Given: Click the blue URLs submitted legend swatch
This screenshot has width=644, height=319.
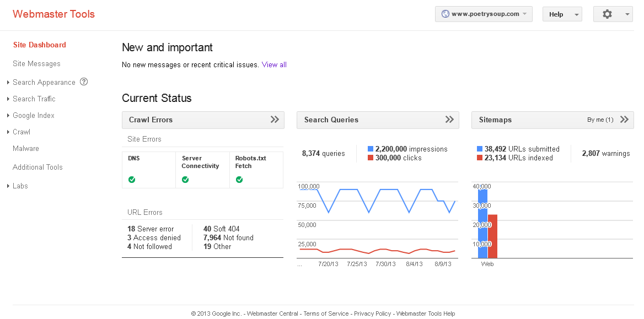Looking at the screenshot, I should [x=480, y=149].
